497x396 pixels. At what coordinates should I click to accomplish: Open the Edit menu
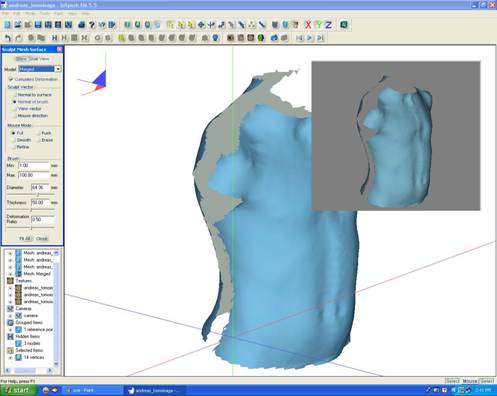pos(17,14)
